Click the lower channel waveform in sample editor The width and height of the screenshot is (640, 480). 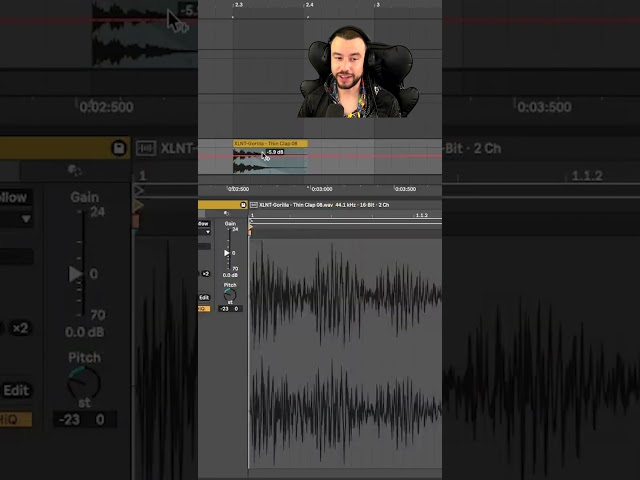point(345,410)
